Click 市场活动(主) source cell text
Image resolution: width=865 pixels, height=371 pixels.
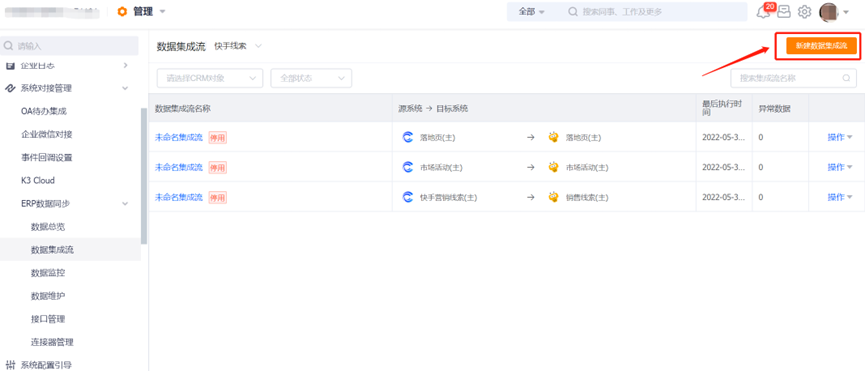point(441,167)
